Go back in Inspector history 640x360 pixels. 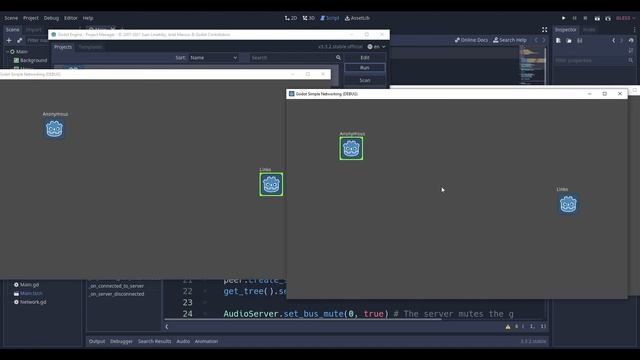click(x=613, y=40)
